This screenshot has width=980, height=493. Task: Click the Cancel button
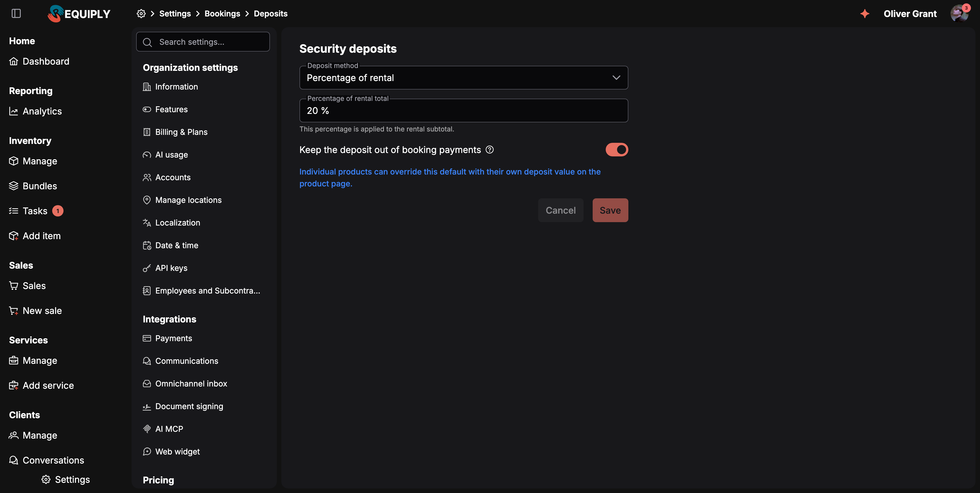(560, 210)
